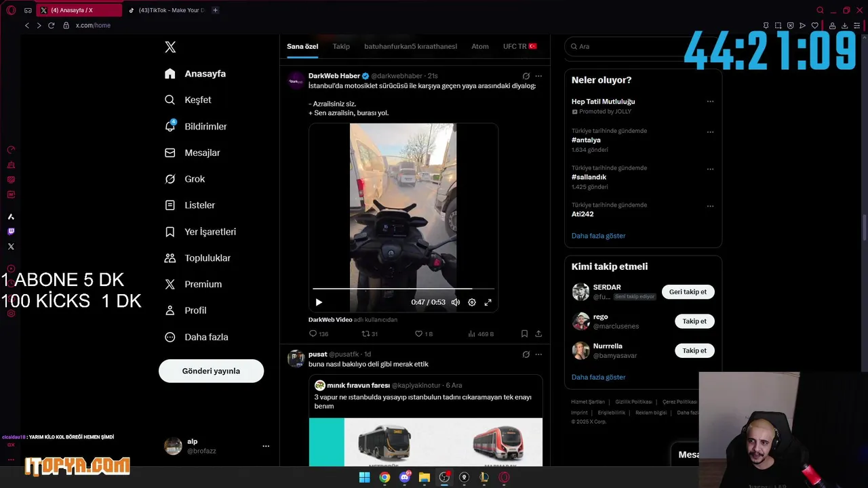Bookmark the DarkWeb Haber post
This screenshot has height=488, width=868.
524,333
